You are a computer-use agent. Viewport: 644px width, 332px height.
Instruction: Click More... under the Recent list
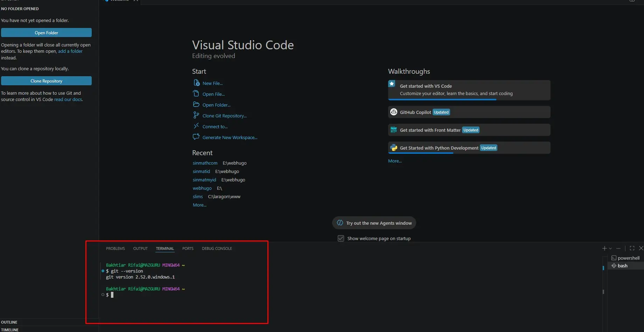coord(199,205)
